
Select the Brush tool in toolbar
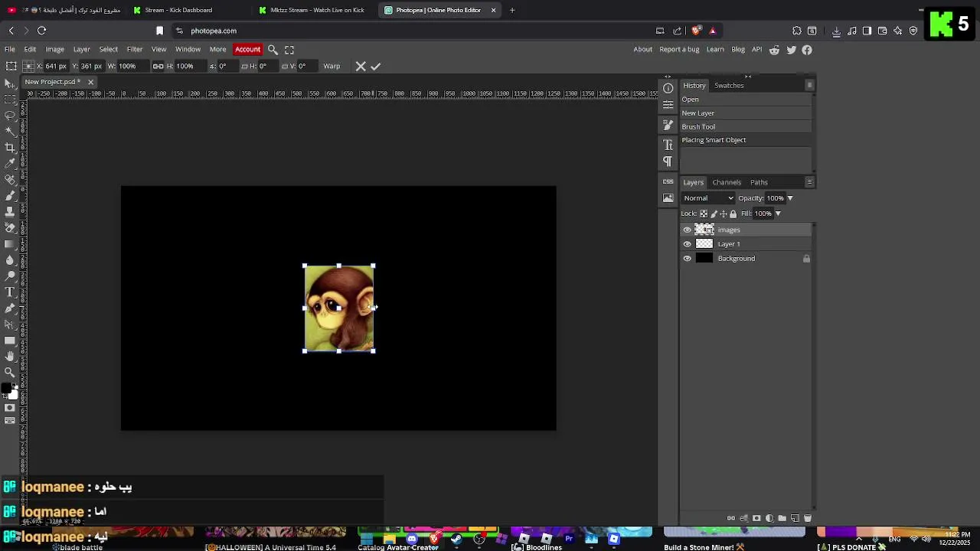(x=10, y=195)
